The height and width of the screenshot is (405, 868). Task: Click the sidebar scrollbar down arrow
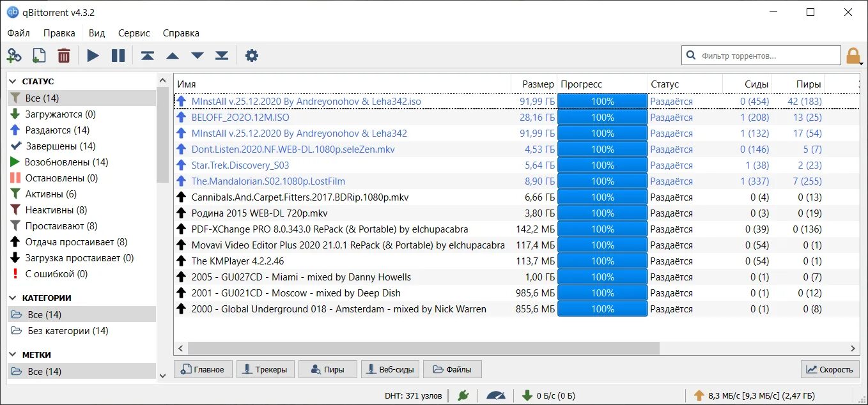[x=162, y=376]
